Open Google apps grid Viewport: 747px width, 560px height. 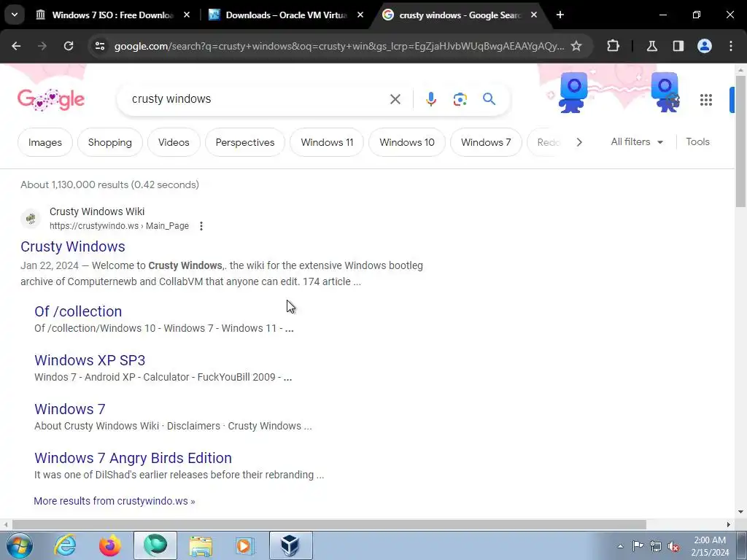[706, 99]
